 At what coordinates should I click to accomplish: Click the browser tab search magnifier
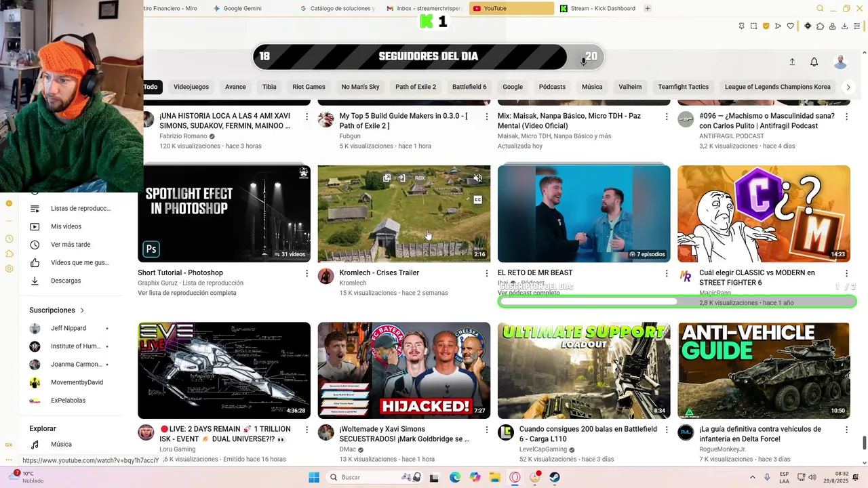820,9
